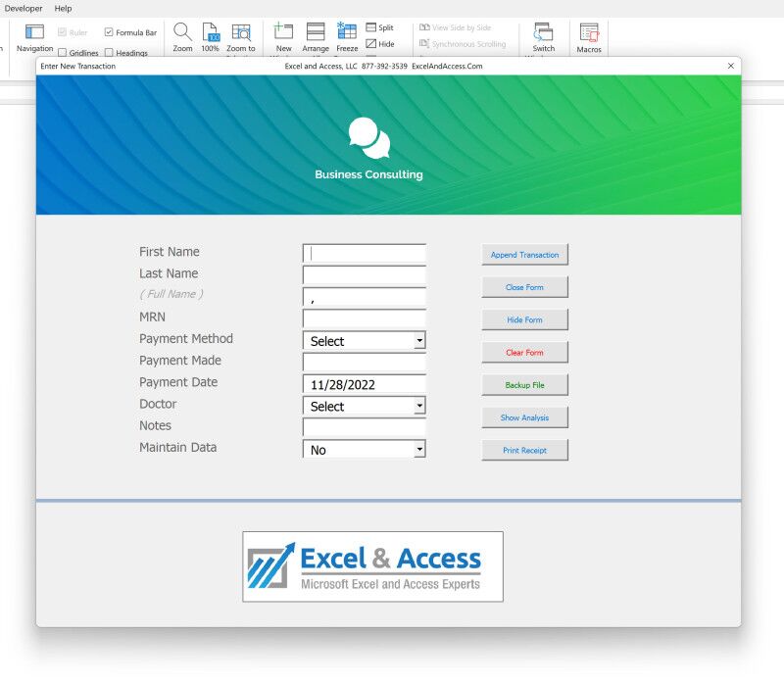
Task: Enable the Headings checkbox
Action: click(x=110, y=52)
